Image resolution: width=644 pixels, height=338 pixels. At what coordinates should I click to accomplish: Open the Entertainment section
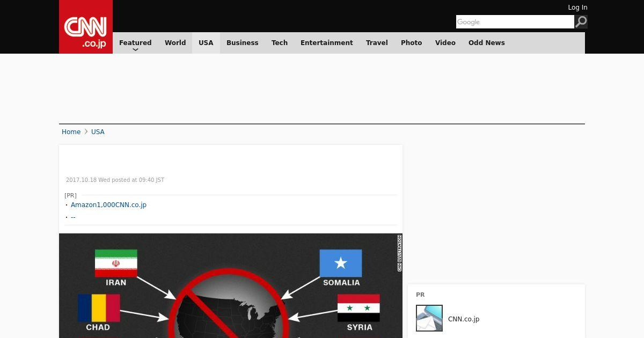tap(327, 43)
